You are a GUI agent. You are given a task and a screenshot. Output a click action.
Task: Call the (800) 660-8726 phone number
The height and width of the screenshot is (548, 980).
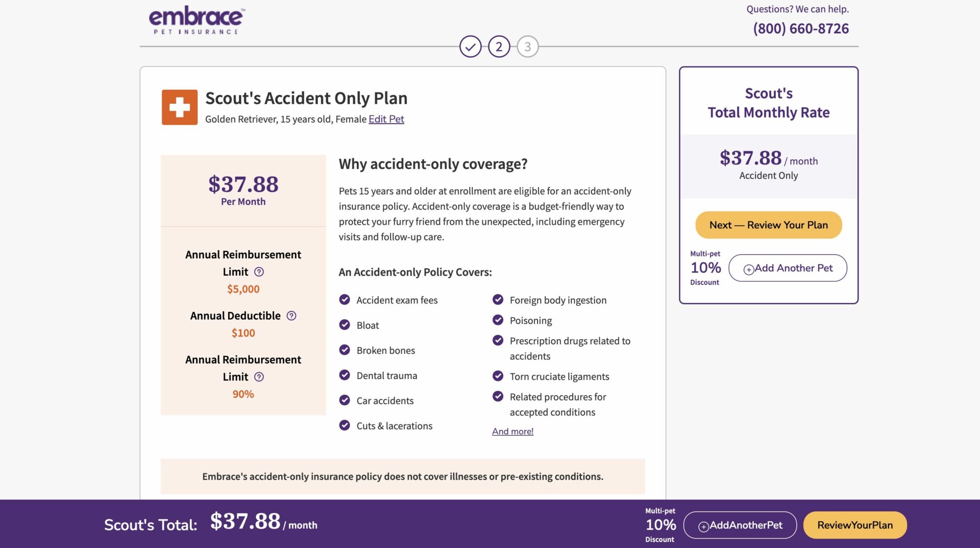[x=801, y=29]
